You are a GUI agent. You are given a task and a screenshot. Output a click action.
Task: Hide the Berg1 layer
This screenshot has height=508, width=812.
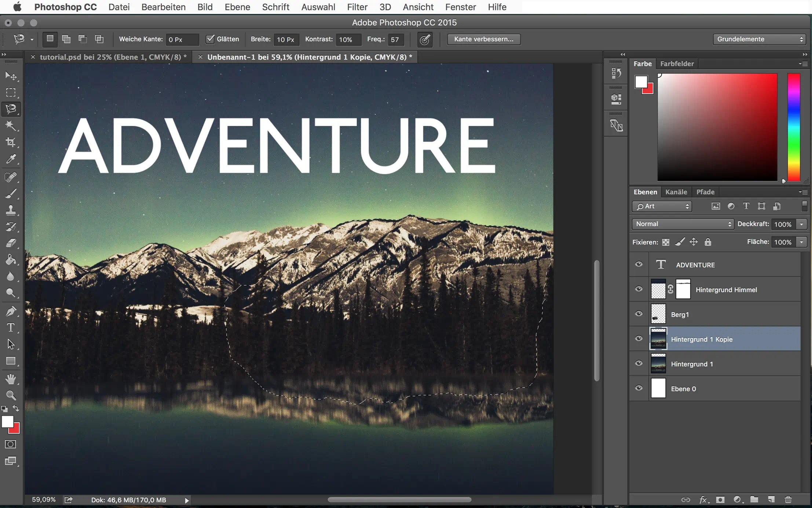click(x=639, y=314)
